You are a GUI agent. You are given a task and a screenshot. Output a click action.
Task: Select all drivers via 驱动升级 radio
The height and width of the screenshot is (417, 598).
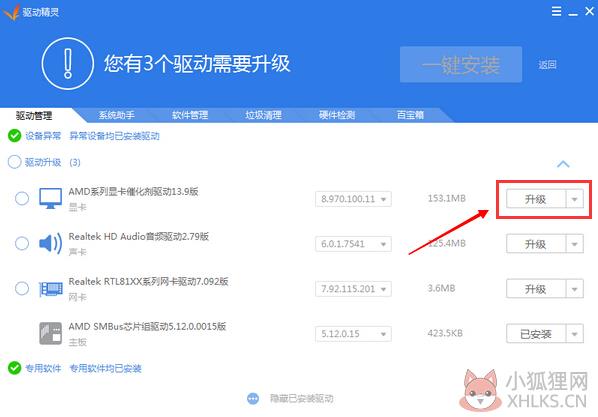(x=14, y=162)
